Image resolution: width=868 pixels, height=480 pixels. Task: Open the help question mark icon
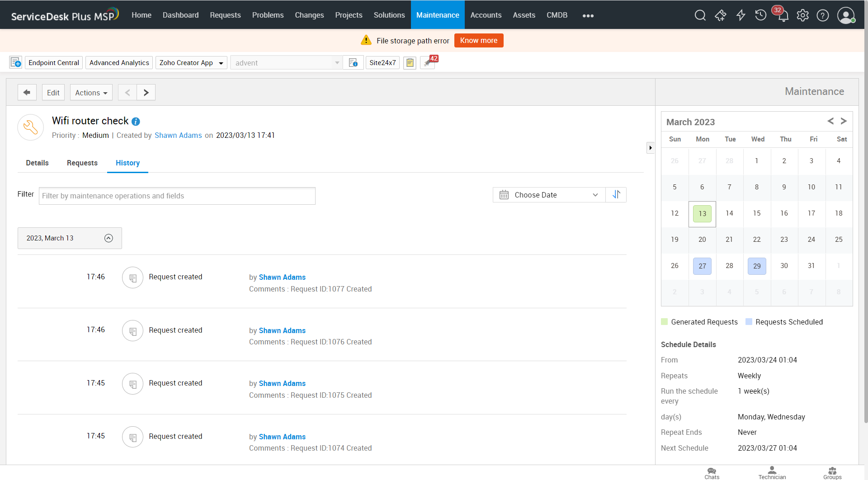(823, 15)
